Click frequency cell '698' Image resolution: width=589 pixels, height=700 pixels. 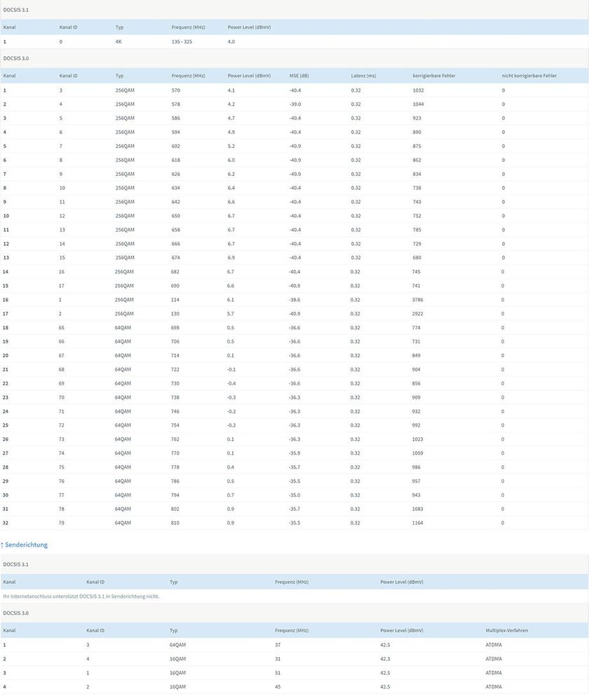175,328
